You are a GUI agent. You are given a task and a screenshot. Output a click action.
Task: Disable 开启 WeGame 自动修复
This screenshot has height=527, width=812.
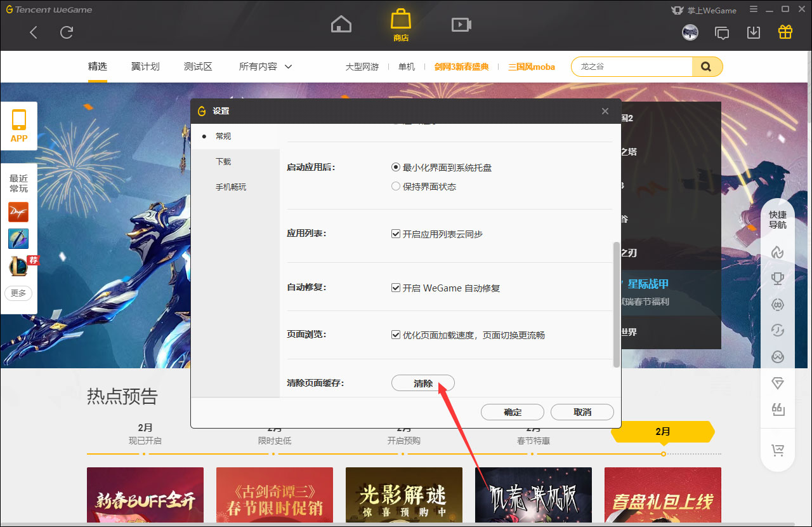click(x=395, y=288)
